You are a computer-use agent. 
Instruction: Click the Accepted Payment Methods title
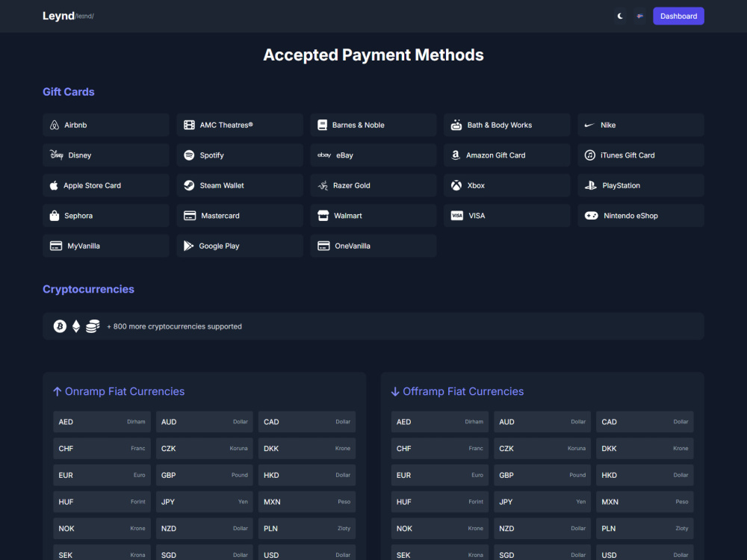coord(373,55)
